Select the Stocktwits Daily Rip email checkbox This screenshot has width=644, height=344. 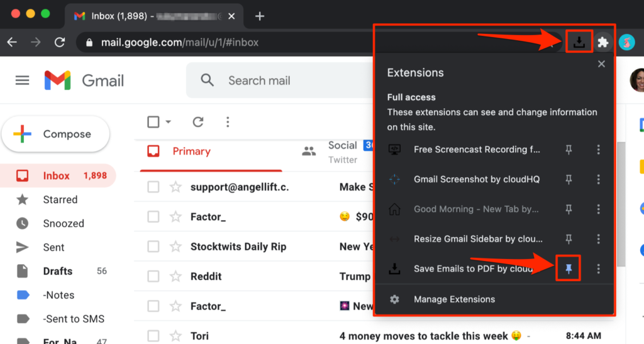coord(153,247)
